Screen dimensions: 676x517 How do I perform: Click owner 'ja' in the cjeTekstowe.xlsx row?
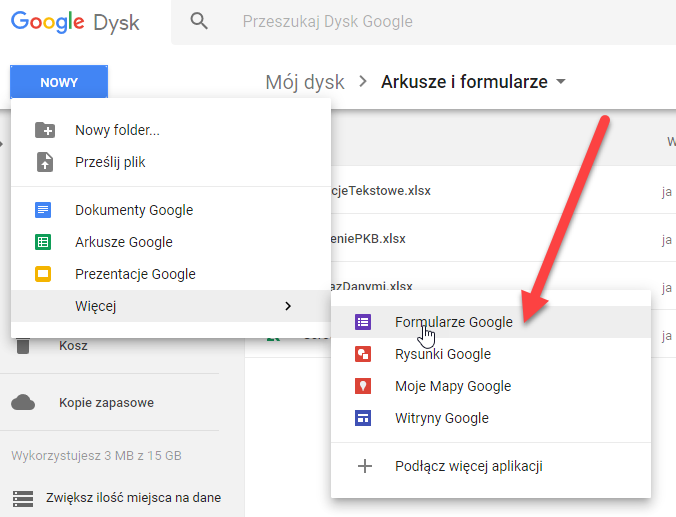tap(667, 192)
